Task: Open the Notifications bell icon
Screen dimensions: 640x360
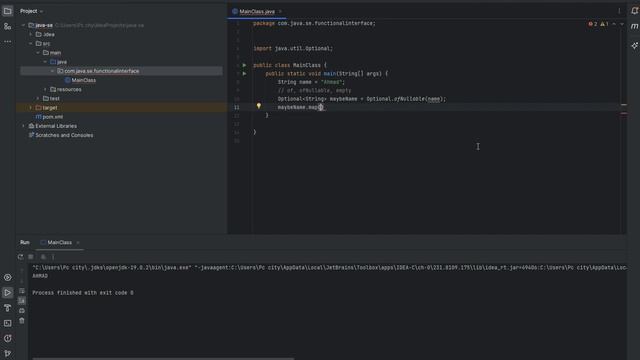Action: pos(634,11)
